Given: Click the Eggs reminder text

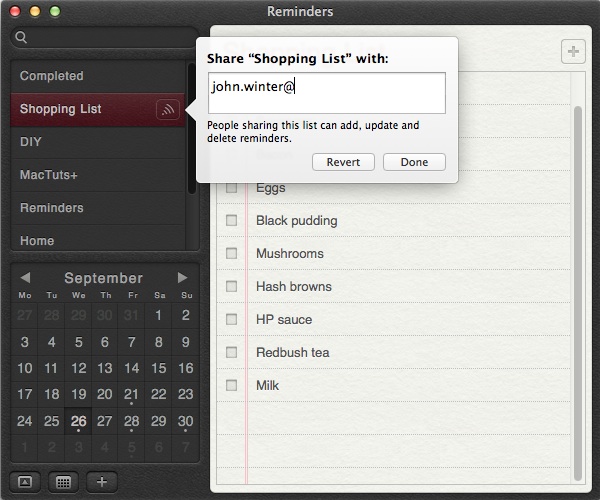Looking at the screenshot, I should click(x=271, y=188).
